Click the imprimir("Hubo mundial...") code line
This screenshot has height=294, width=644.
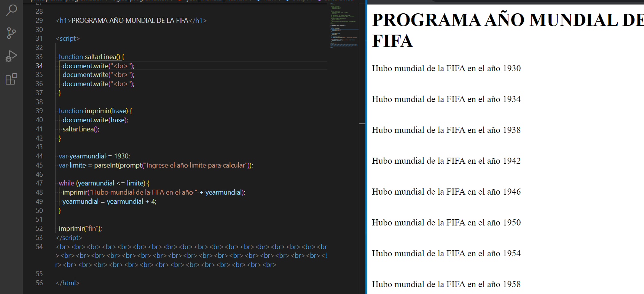pos(154,192)
